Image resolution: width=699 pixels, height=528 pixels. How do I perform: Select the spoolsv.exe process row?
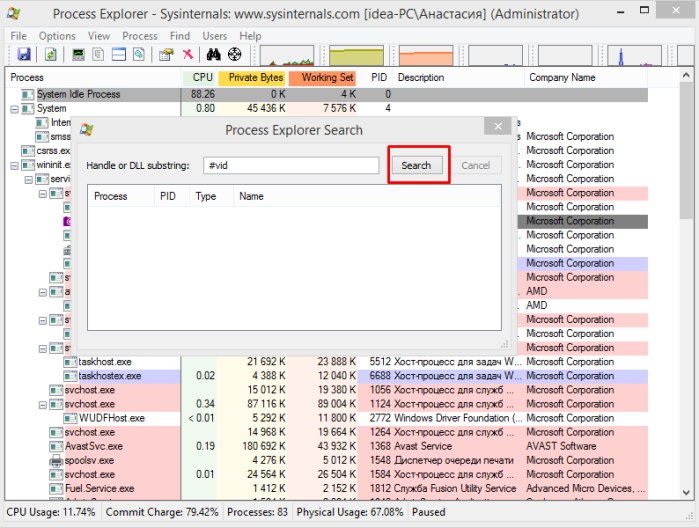coord(327,461)
